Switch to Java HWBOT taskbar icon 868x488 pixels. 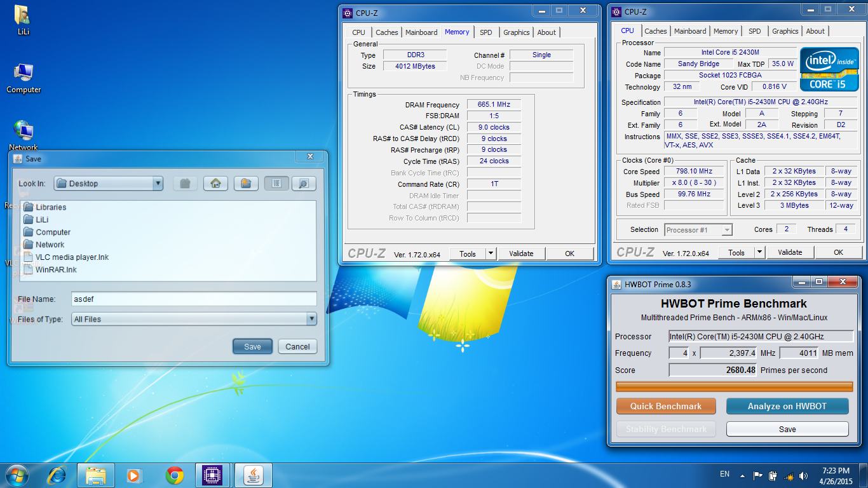coord(254,475)
